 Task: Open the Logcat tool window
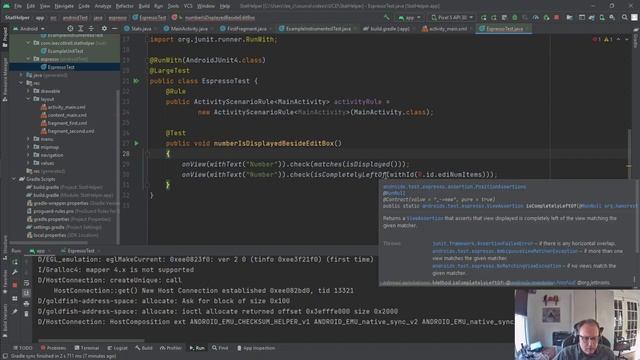tap(118, 348)
